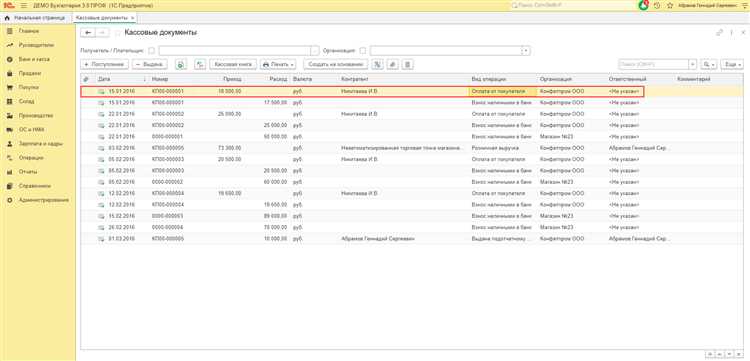Click Создать на основании button

pos(335,64)
